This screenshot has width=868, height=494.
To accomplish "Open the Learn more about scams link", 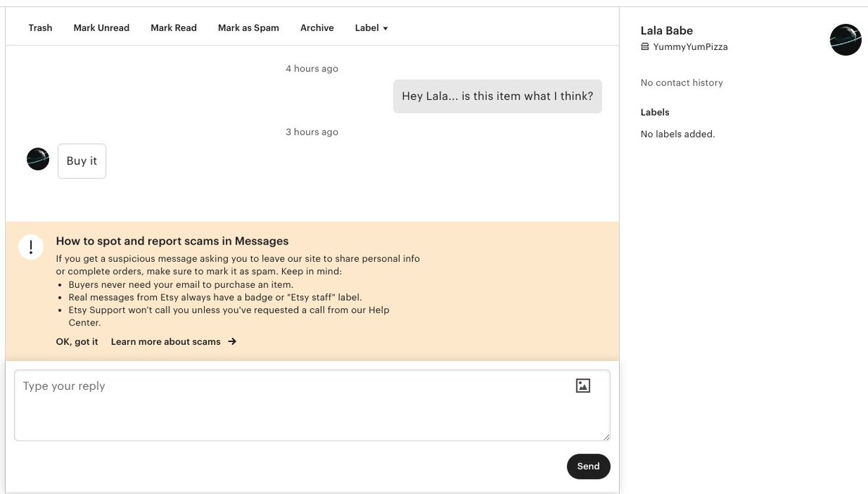I will tap(166, 341).
